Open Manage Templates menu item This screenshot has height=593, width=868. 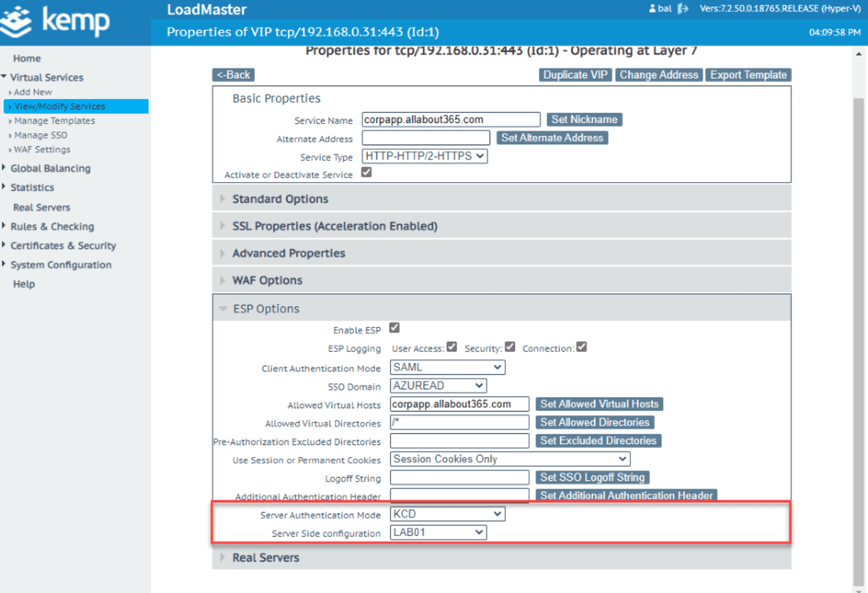point(54,121)
